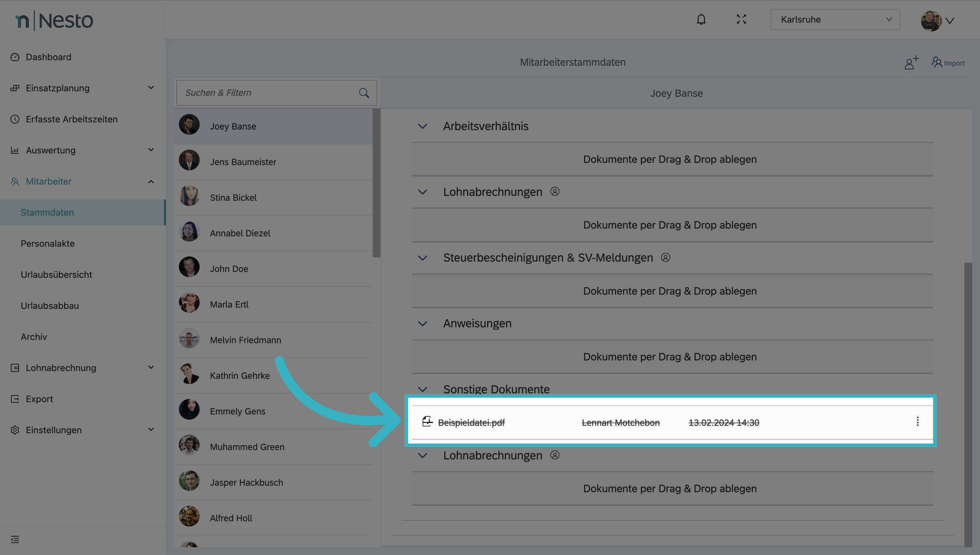The height and width of the screenshot is (555, 980).
Task: Click the add new employee icon
Action: pos(911,62)
